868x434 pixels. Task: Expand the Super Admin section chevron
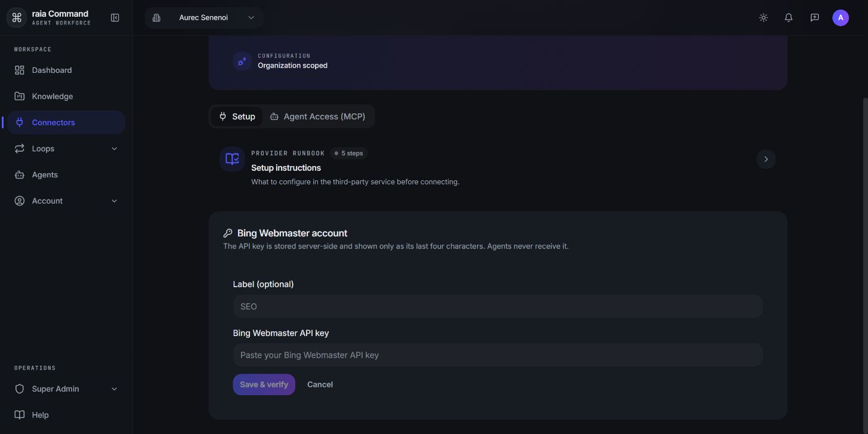click(x=115, y=389)
